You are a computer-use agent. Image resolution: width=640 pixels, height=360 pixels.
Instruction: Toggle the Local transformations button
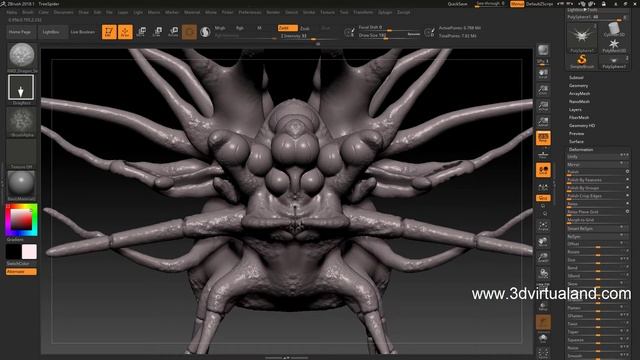tap(543, 170)
